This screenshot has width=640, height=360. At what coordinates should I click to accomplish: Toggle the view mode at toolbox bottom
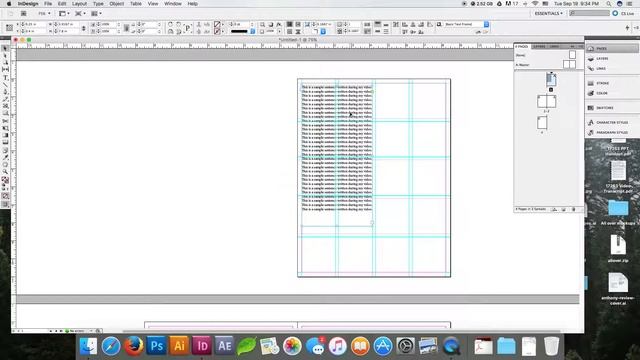click(5, 204)
